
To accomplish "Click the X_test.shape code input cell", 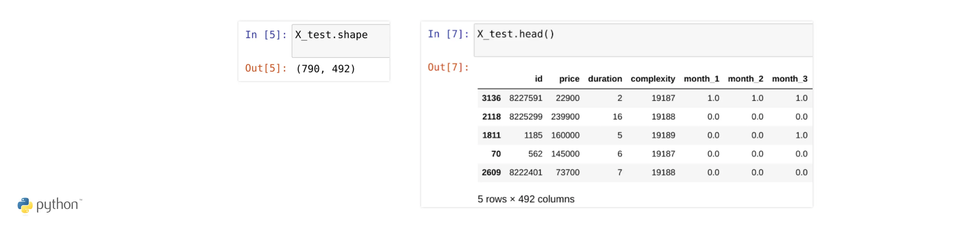I will 341,41.
